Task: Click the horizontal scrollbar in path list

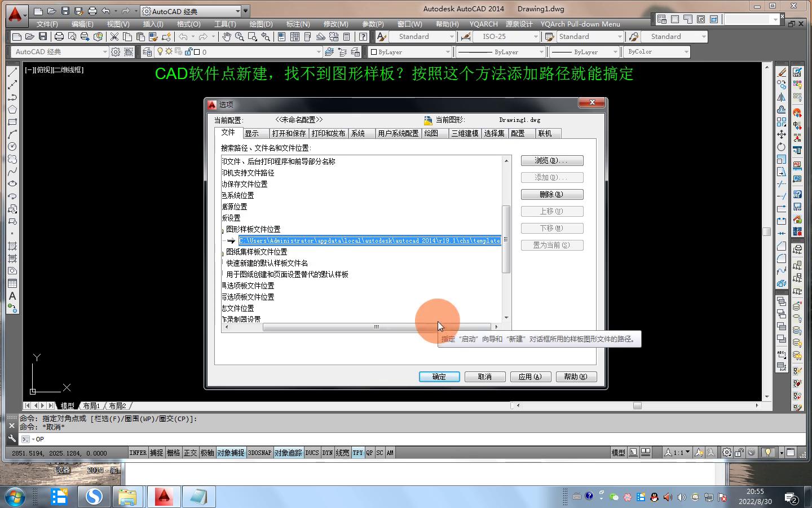Action: 377,327
